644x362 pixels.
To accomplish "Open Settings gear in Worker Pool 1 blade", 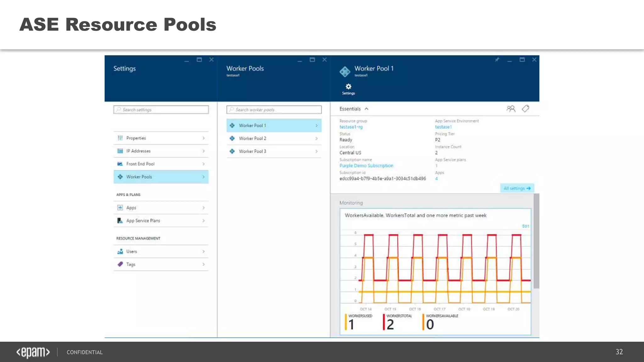I will click(348, 89).
